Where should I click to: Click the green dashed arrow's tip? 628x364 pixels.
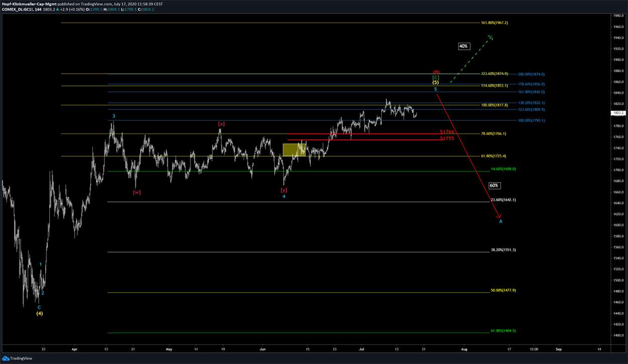(x=492, y=37)
